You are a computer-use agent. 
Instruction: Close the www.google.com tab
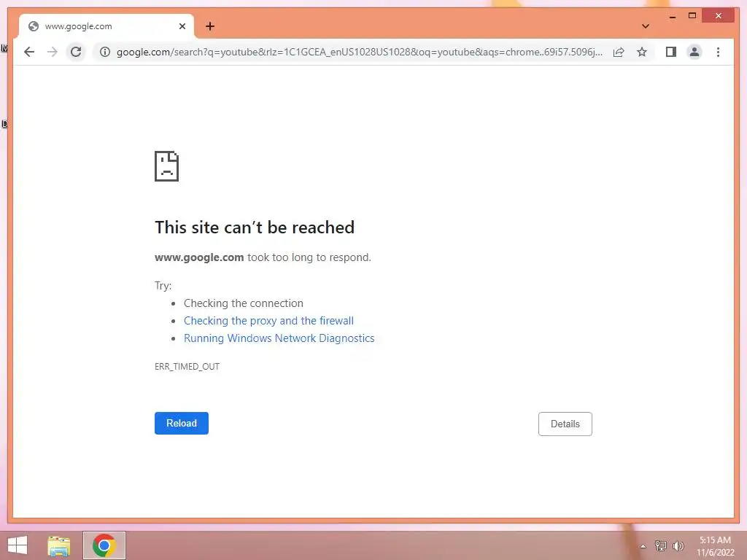tap(182, 26)
